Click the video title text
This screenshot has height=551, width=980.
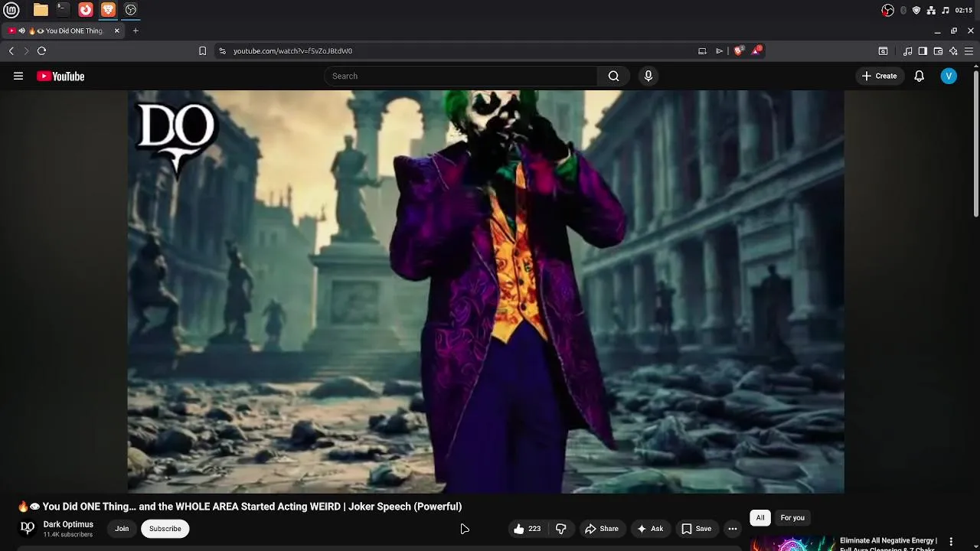coord(240,507)
